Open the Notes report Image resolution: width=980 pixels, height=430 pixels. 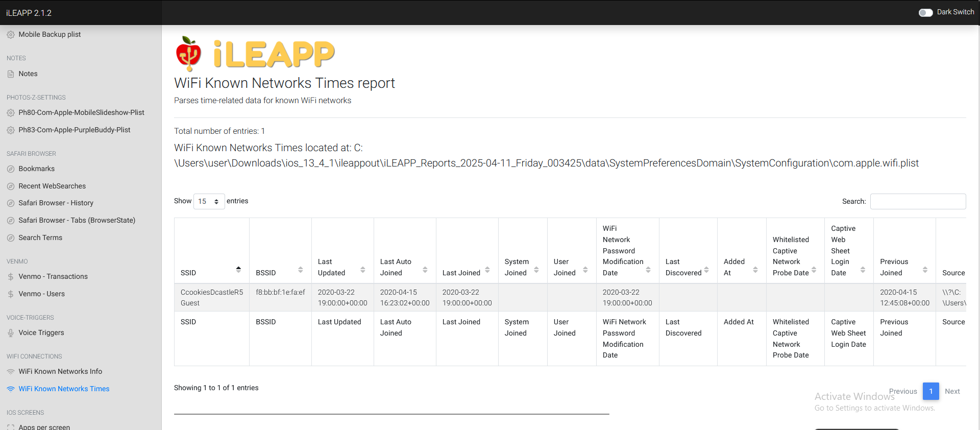pyautogui.click(x=28, y=74)
